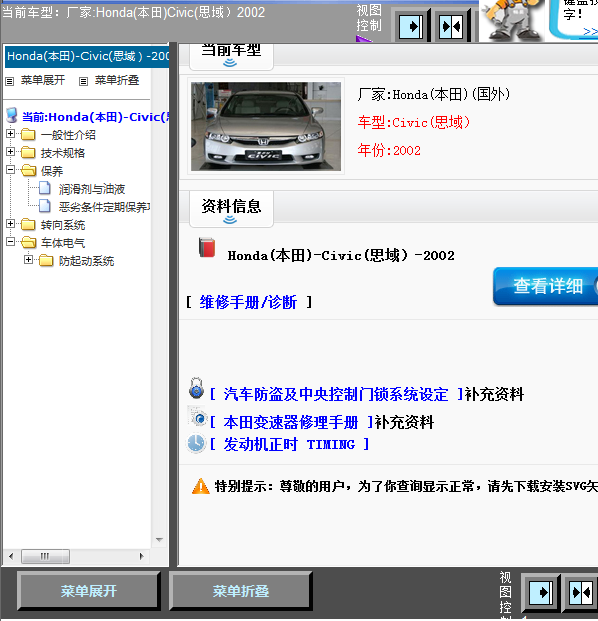The height and width of the screenshot is (621, 598).
Task: Open the 润滑剂与油液 tree item
Action: point(92,189)
